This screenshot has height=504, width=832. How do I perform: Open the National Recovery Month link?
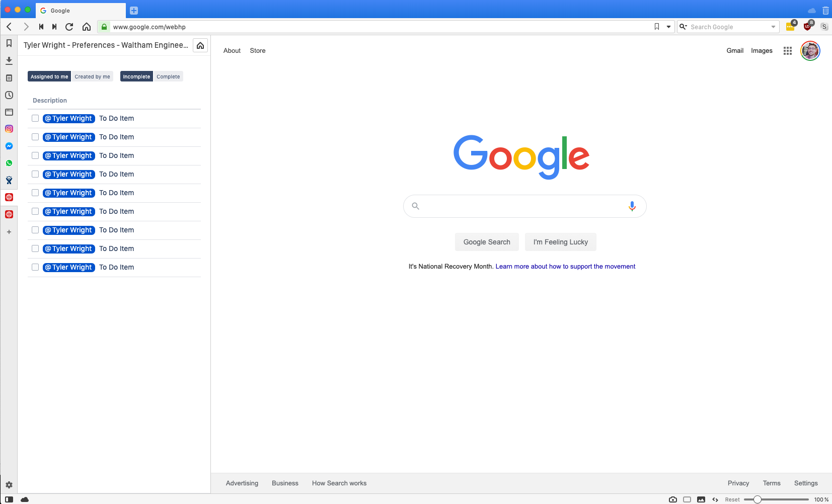pyautogui.click(x=565, y=266)
